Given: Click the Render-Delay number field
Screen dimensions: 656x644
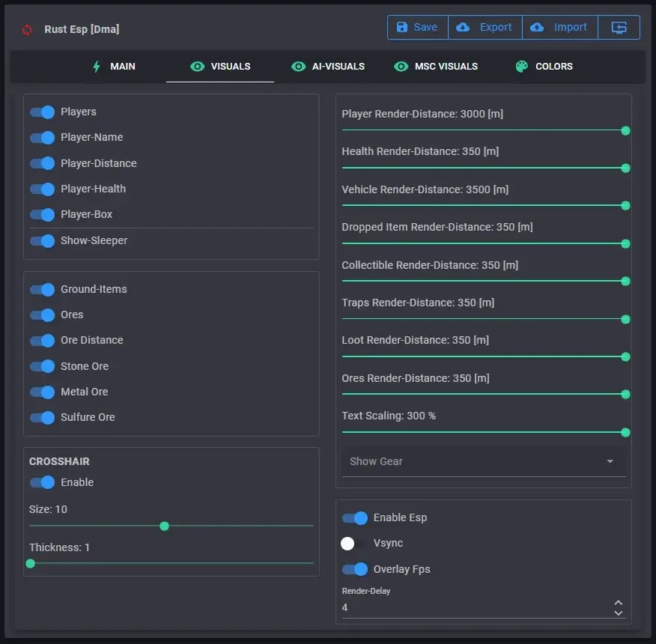Looking at the screenshot, I should [472, 607].
